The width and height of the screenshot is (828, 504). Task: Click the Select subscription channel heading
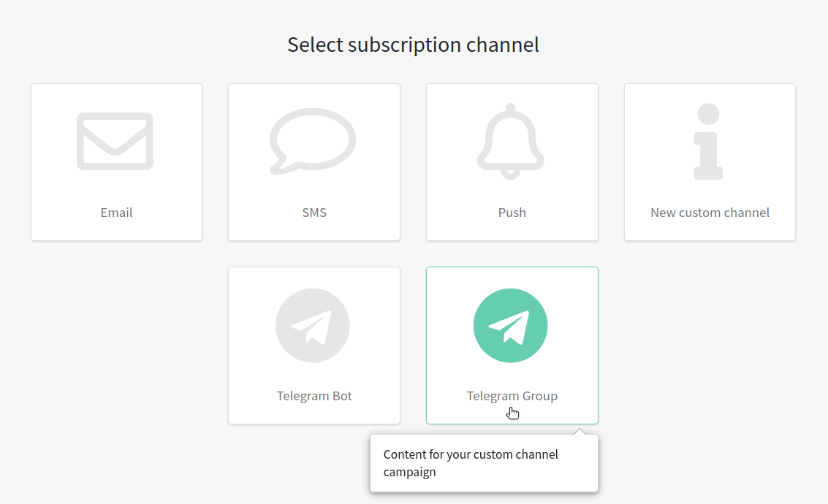(413, 45)
